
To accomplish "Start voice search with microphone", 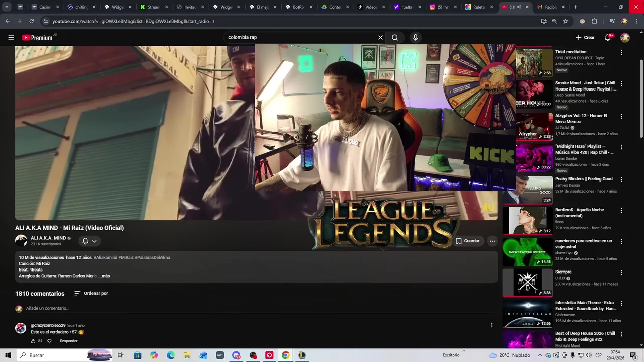I will click(415, 37).
